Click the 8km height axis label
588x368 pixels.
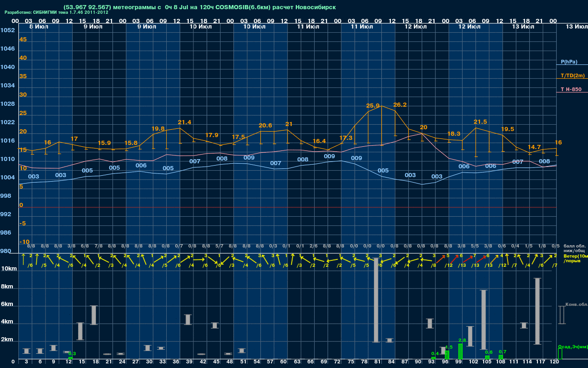pyautogui.click(x=7, y=287)
